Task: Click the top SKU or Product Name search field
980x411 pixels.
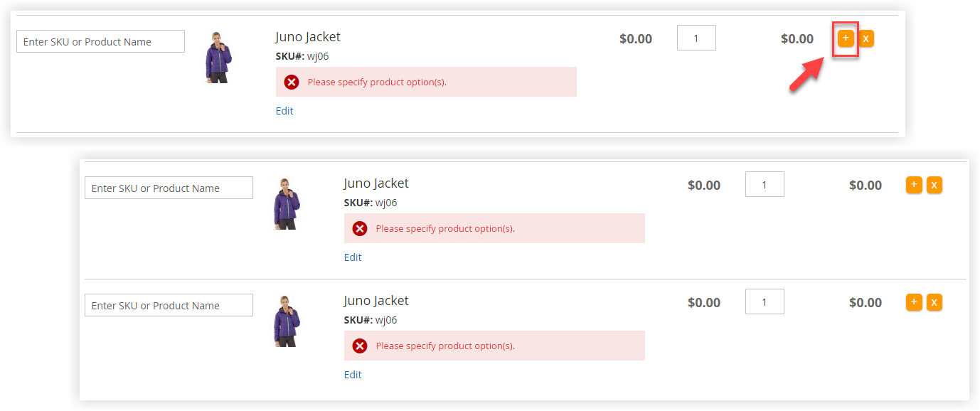Action: pyautogui.click(x=100, y=41)
